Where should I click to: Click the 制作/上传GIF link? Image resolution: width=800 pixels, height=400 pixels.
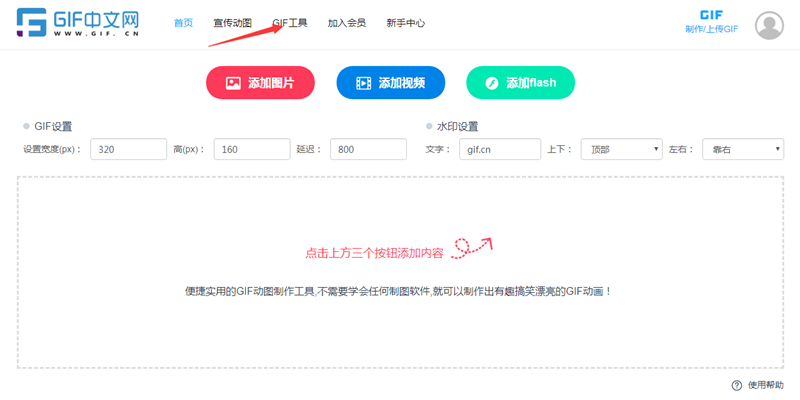[x=711, y=30]
